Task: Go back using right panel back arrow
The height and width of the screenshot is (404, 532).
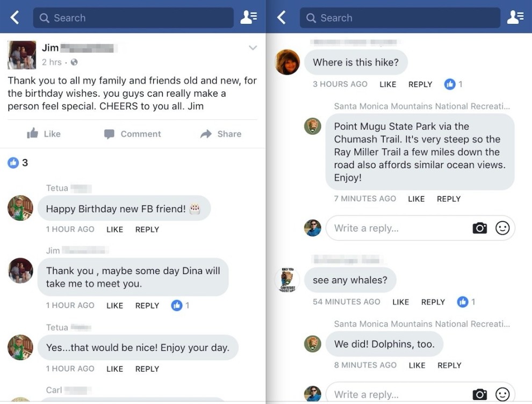Action: click(x=282, y=18)
